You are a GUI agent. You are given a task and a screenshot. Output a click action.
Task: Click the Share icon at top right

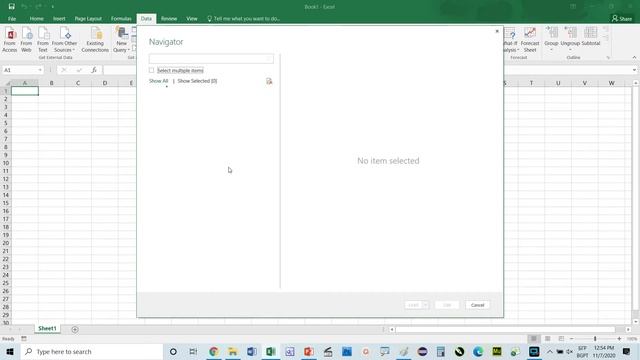pos(615,18)
